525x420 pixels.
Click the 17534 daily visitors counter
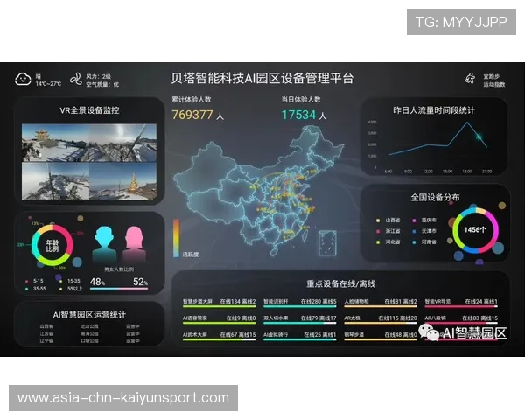click(x=298, y=115)
